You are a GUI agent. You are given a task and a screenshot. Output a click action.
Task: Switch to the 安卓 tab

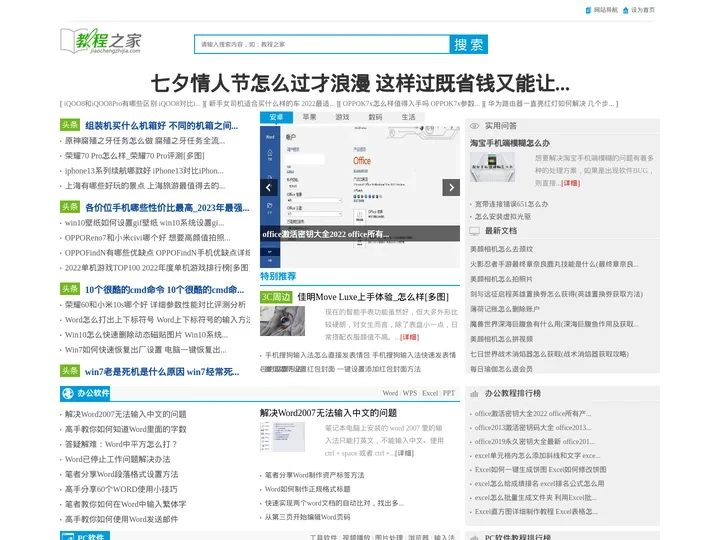coord(276,117)
